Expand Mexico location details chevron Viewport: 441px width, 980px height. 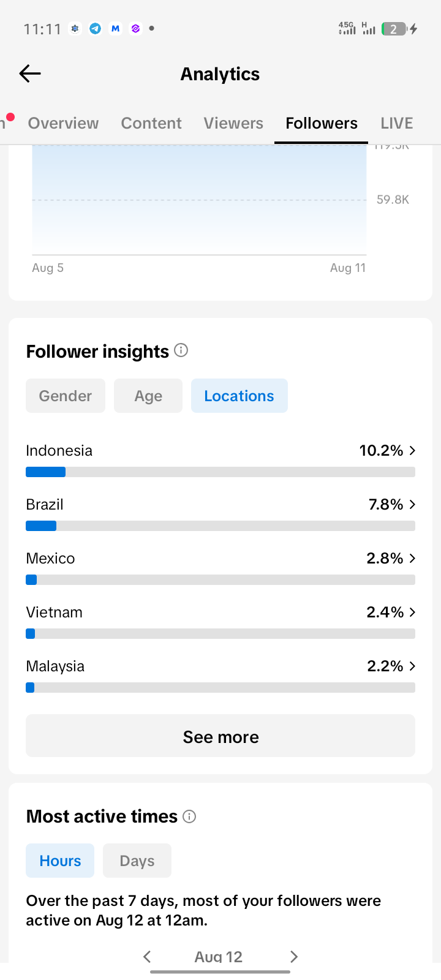(x=412, y=559)
